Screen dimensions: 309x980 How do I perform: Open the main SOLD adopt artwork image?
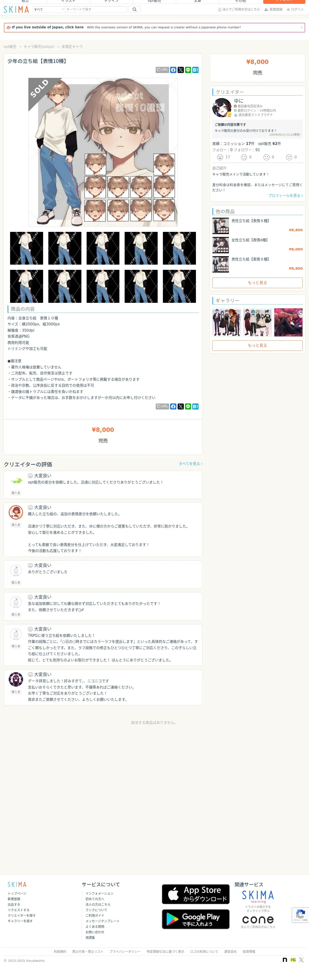point(103,152)
